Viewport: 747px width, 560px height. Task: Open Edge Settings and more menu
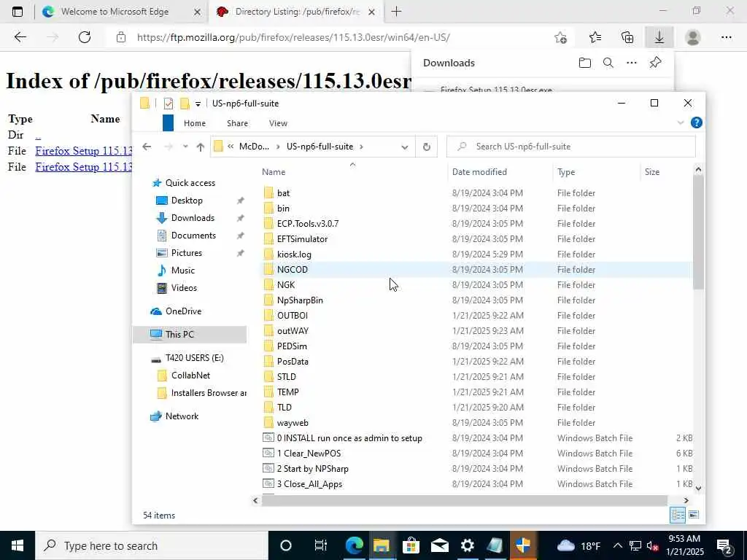click(x=726, y=37)
